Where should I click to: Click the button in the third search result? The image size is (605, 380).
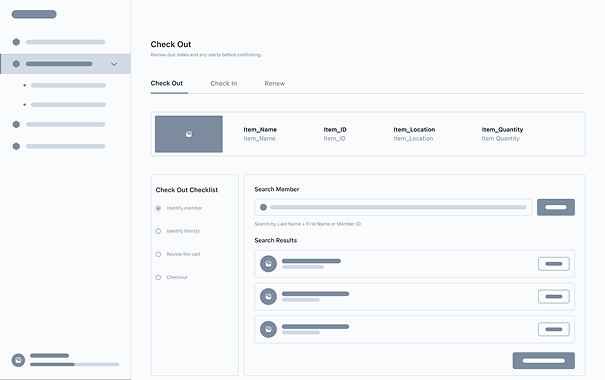(554, 329)
